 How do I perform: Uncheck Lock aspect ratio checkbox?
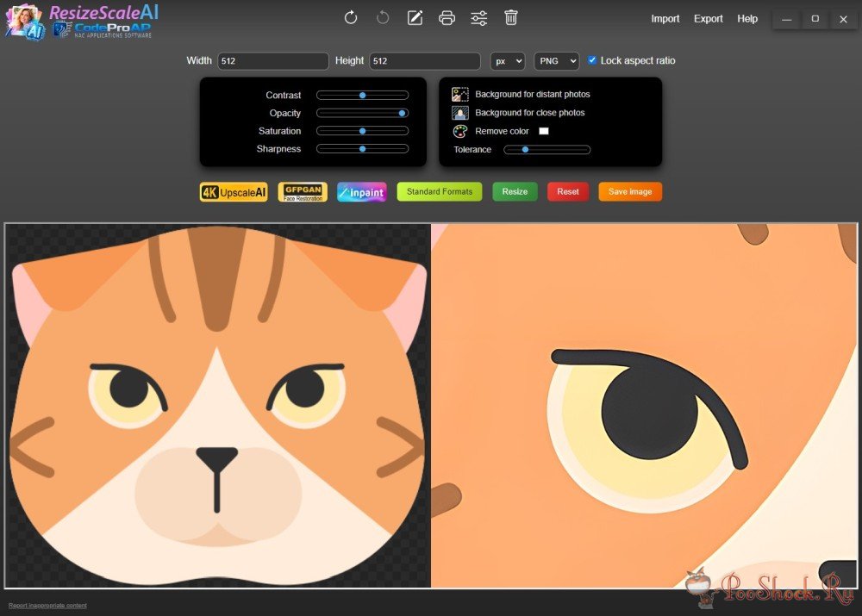click(x=592, y=60)
